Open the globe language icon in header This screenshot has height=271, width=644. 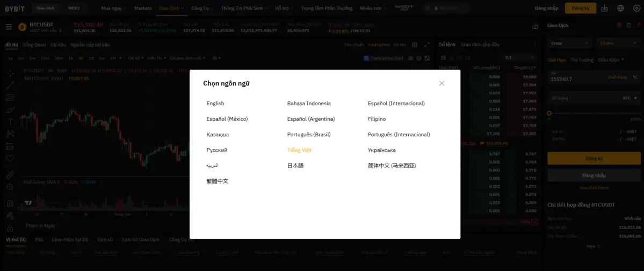pos(621,8)
